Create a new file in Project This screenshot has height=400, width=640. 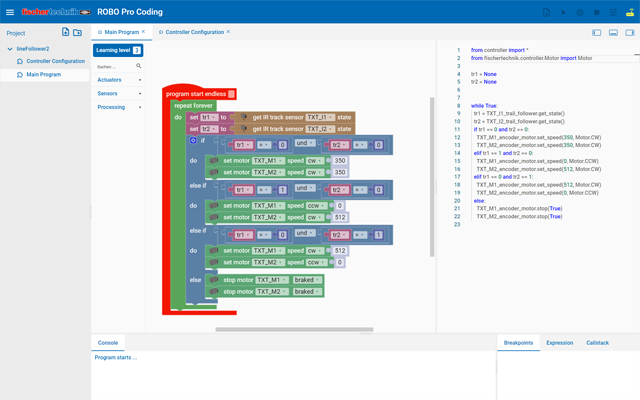[65, 32]
